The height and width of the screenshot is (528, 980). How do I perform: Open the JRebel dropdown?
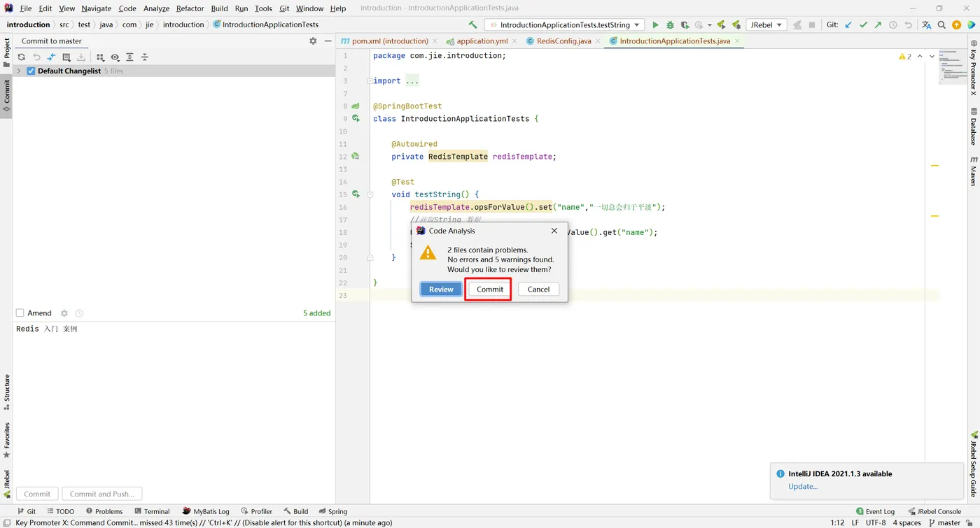coord(766,24)
